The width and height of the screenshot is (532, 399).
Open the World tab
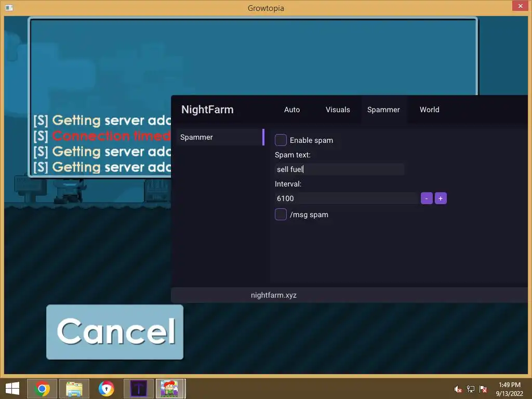[429, 110]
